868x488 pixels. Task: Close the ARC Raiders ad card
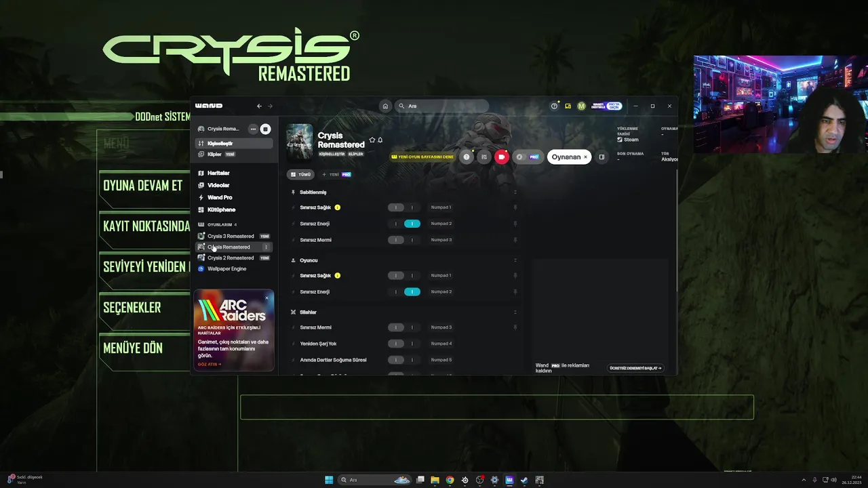pos(267,298)
